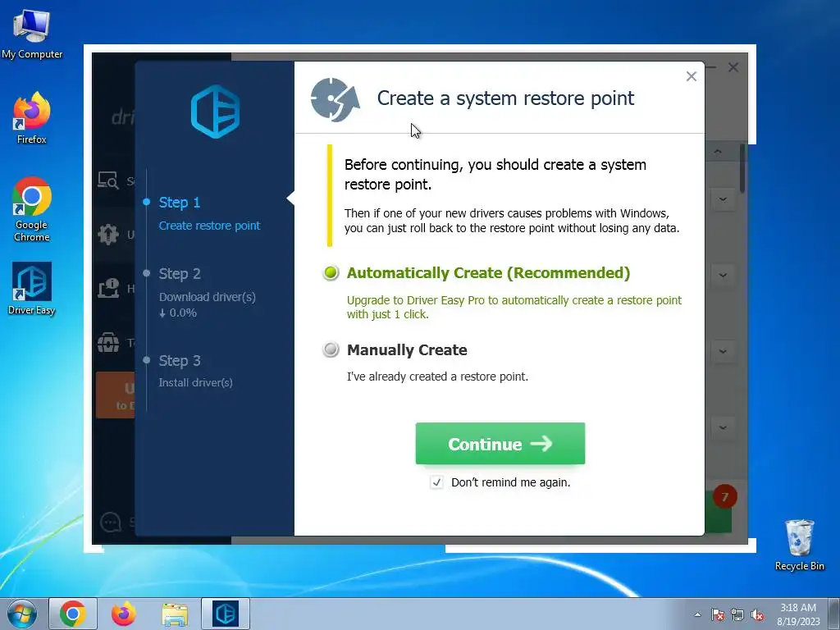840x630 pixels.
Task: Select the Manually Create radio option
Action: coord(331,349)
